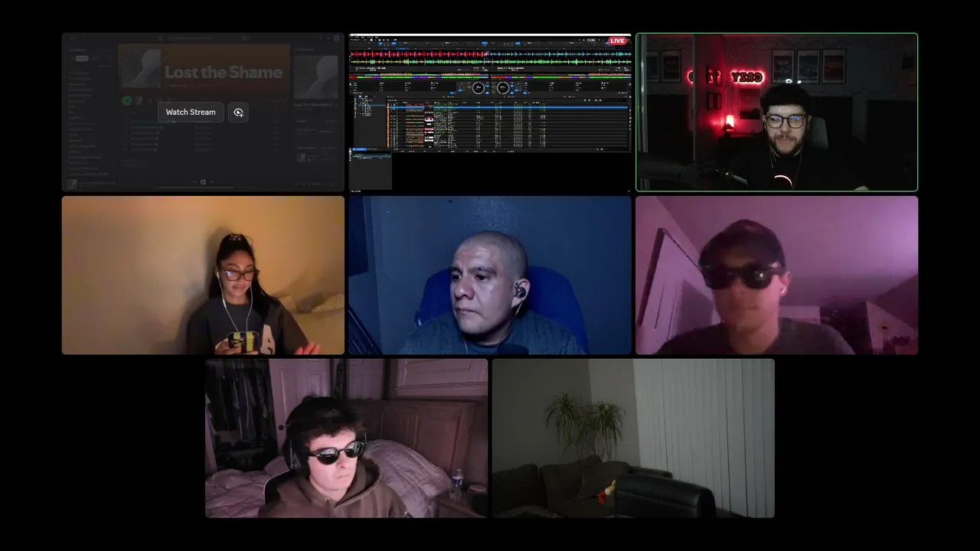Focus the video tile of person in brown hoodie
Screen dimensions: 980x551
pyautogui.click(x=346, y=439)
